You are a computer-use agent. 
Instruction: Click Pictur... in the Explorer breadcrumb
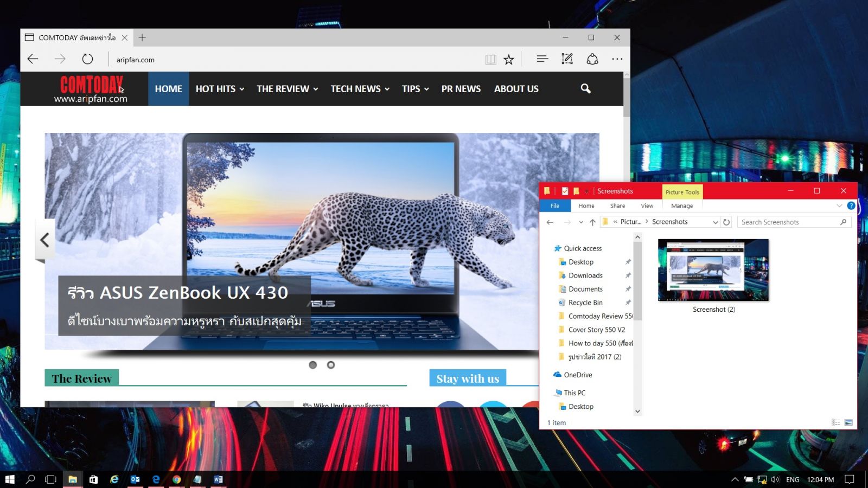(x=631, y=222)
